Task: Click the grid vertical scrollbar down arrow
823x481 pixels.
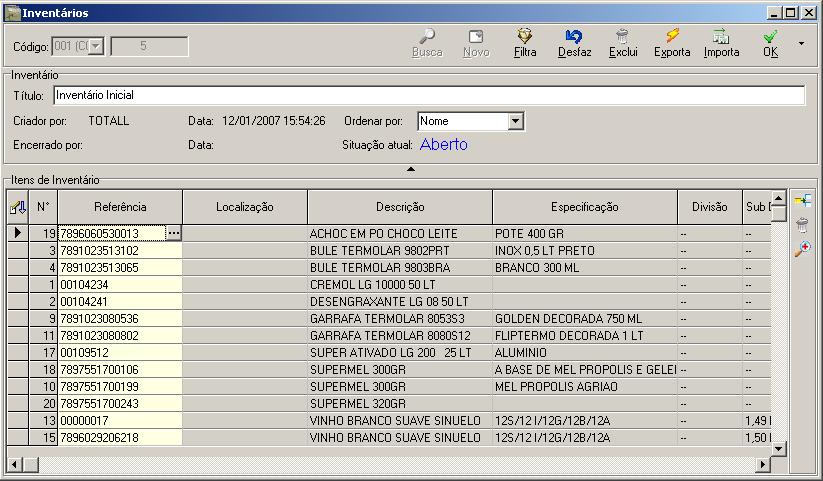Action: [778, 448]
